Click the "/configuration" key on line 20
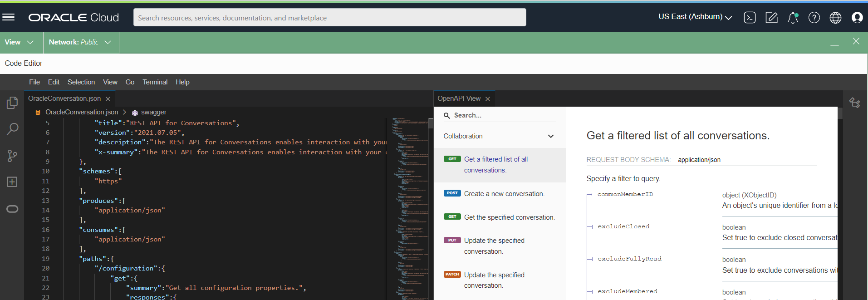Viewport: 868px width, 300px height. coord(126,268)
